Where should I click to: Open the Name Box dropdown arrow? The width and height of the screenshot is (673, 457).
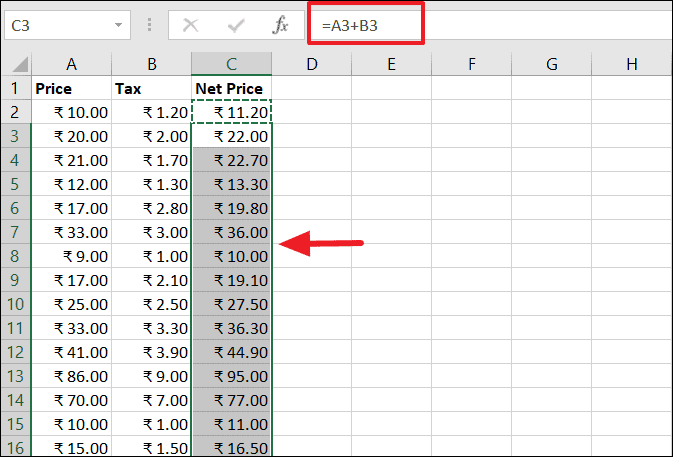pos(118,25)
